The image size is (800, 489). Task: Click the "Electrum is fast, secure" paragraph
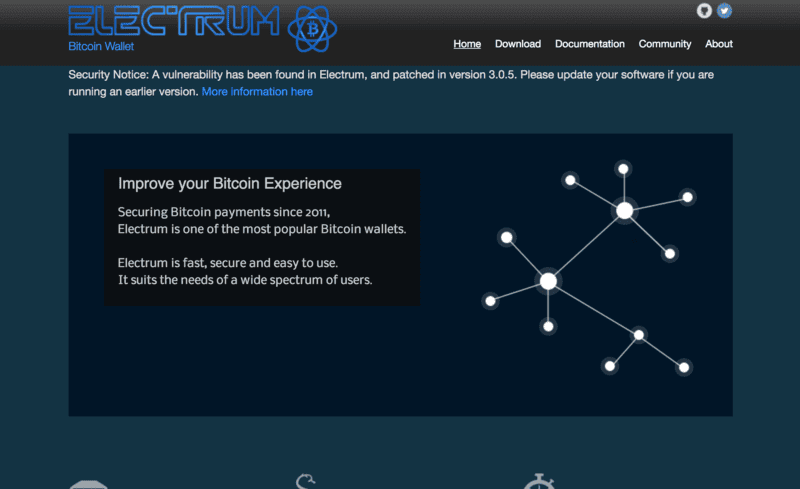[245, 271]
